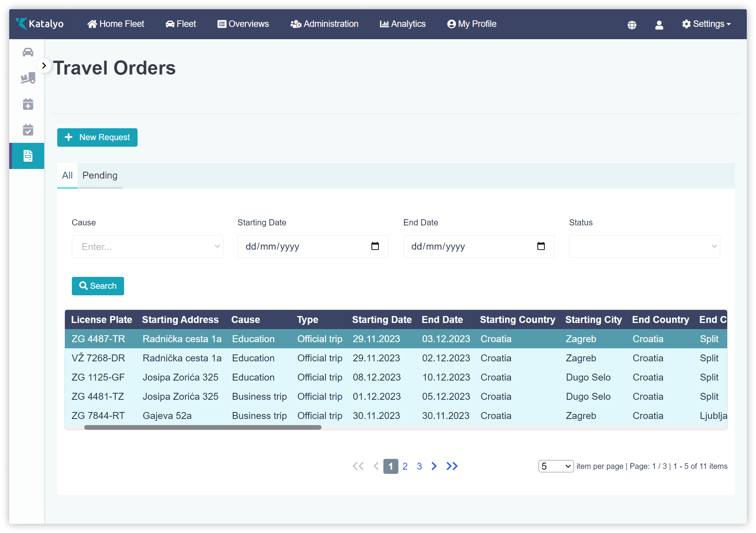Open the user account icon
756x533 pixels.
tap(659, 25)
